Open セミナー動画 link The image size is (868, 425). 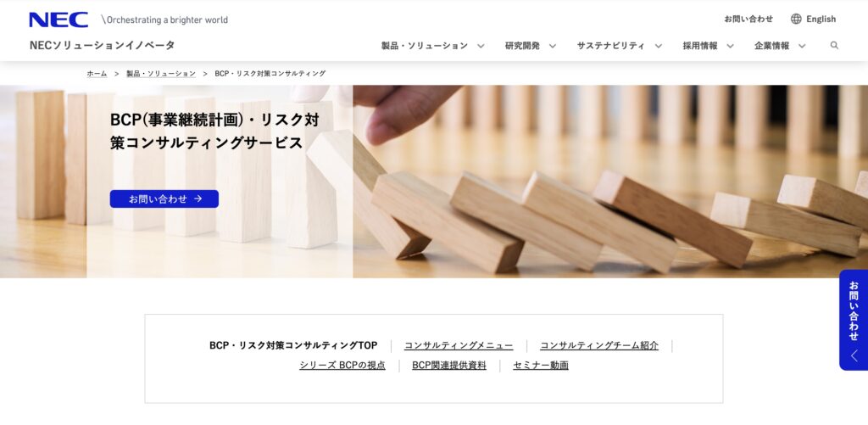coord(540,365)
